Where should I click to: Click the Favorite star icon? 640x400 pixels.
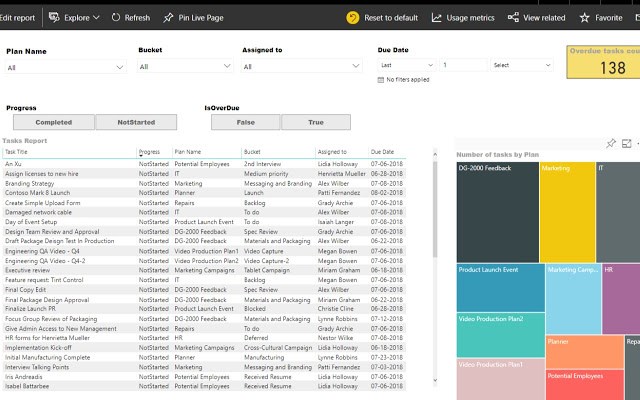point(584,18)
